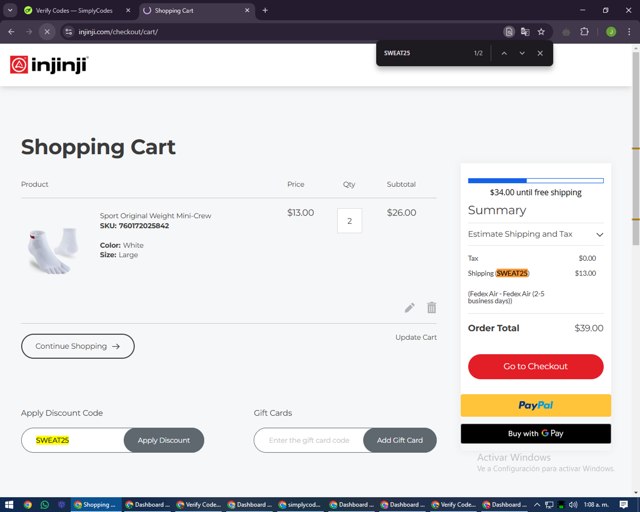Delete cart item with trash icon

click(431, 307)
